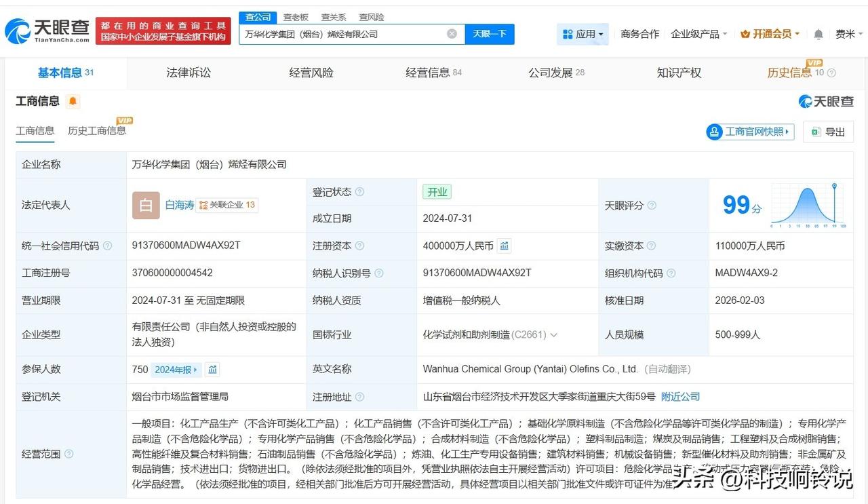The width and height of the screenshot is (868, 504).
Task: Click the help icon beside 历史信息 tab
Action: tap(831, 73)
